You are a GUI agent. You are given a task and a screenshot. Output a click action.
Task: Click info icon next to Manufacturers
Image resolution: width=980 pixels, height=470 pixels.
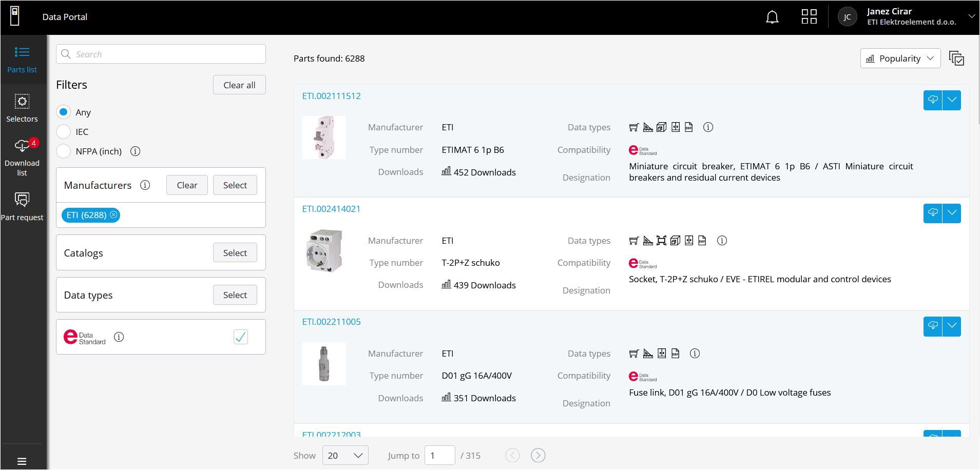pos(145,185)
